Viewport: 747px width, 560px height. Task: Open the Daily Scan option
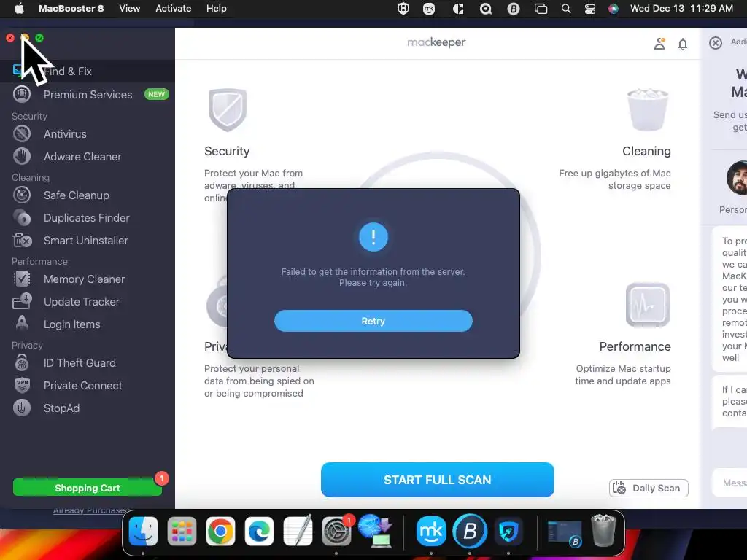pyautogui.click(x=649, y=488)
